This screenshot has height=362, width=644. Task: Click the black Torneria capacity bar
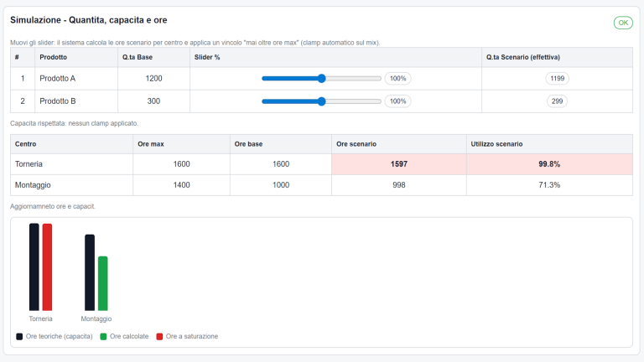pyautogui.click(x=34, y=266)
